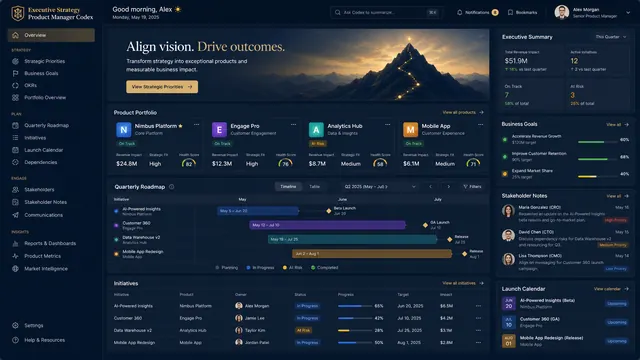This screenshot has width=640, height=360.
Task: Select OKRs sidebar item
Action: 30,85
